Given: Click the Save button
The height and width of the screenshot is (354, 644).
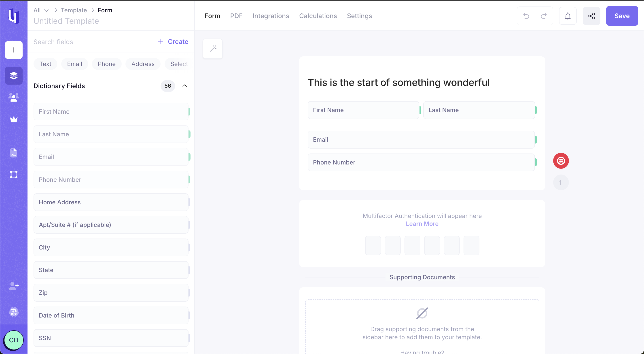Looking at the screenshot, I should [x=622, y=16].
